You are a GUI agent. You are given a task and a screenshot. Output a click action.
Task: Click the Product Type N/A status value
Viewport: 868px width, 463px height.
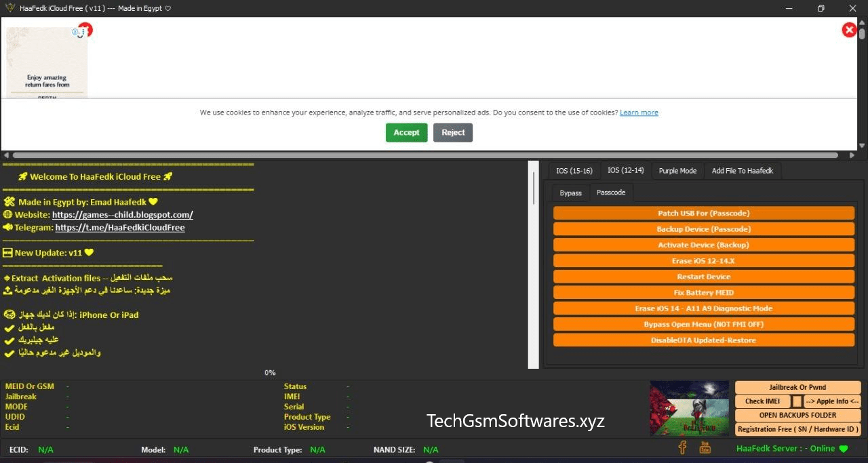317,450
